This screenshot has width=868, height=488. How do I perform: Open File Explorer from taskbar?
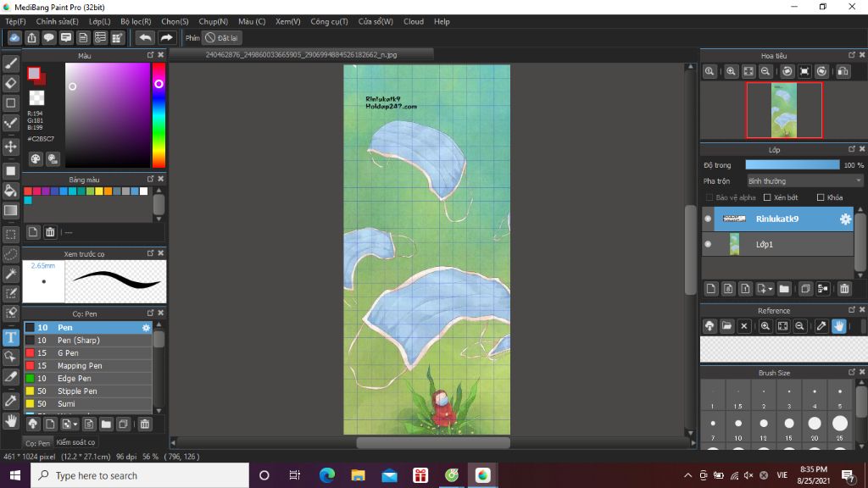click(x=359, y=475)
